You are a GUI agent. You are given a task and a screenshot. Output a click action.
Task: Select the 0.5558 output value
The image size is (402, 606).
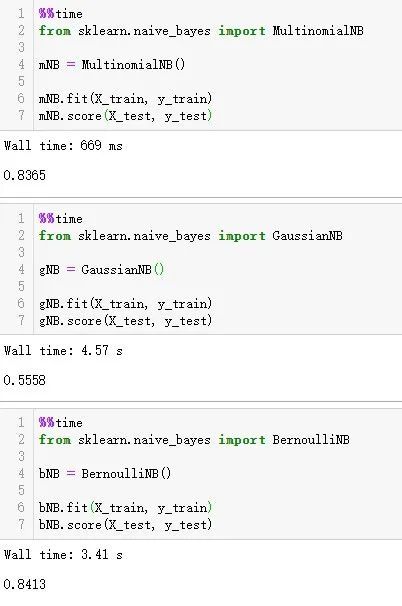click(x=24, y=380)
